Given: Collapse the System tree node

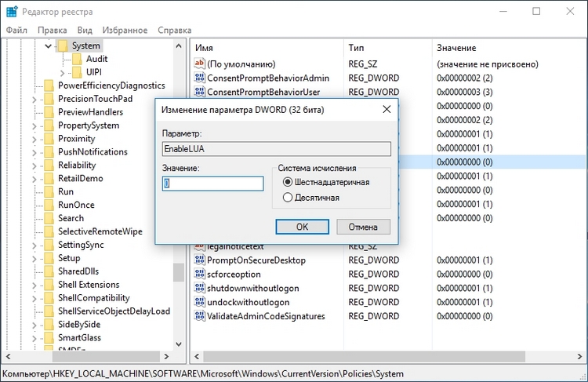Looking at the screenshot, I should pyautogui.click(x=48, y=46).
